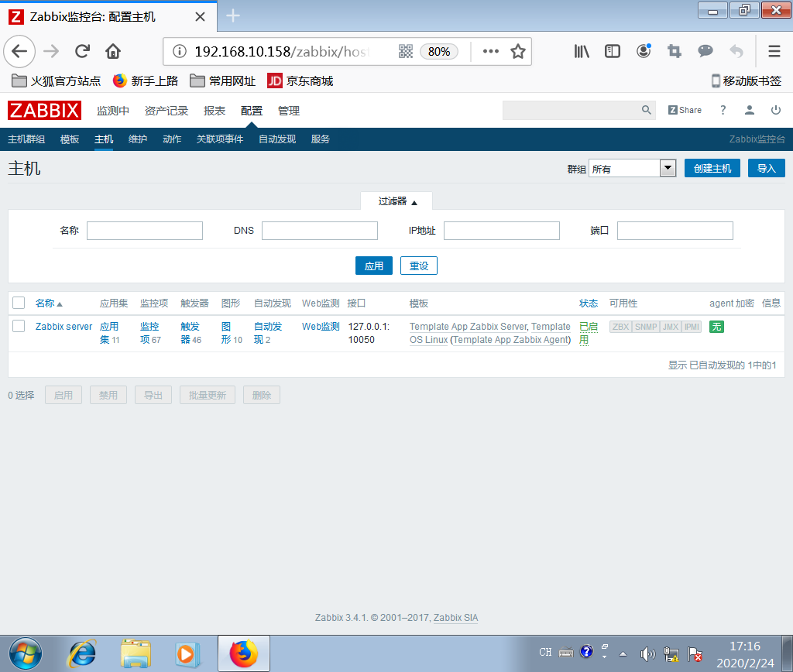This screenshot has width=793, height=672.
Task: Open a new browser tab with plus
Action: [x=232, y=15]
